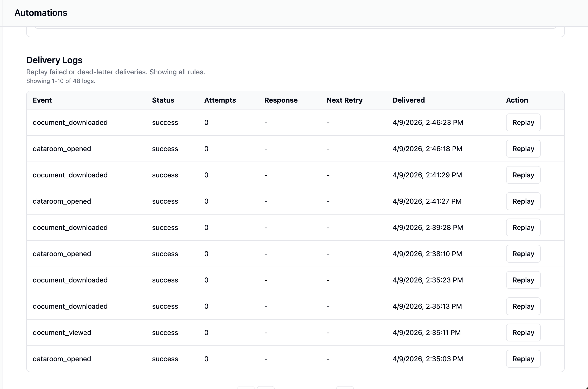Replay the dataroom_opened delivery from 2:41:27 PM
The height and width of the screenshot is (389, 588).
(x=523, y=201)
